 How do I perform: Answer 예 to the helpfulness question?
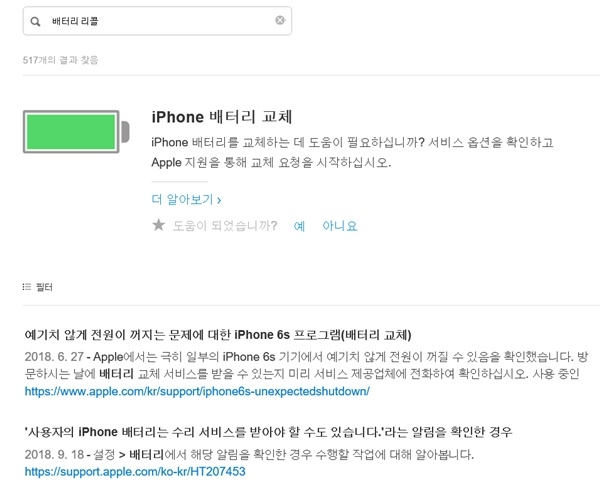tap(299, 226)
